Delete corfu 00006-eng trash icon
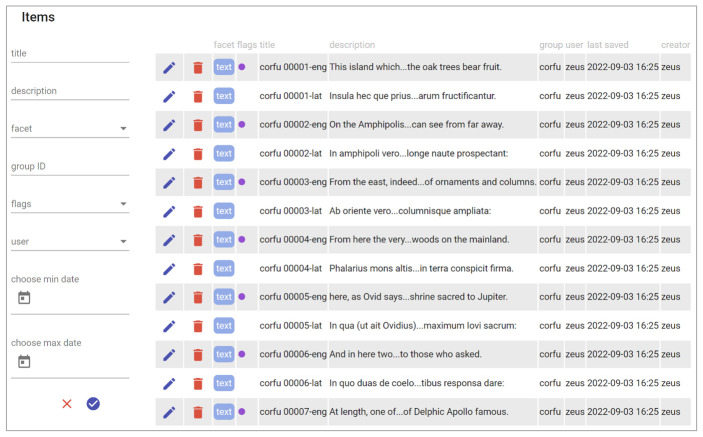 [198, 355]
